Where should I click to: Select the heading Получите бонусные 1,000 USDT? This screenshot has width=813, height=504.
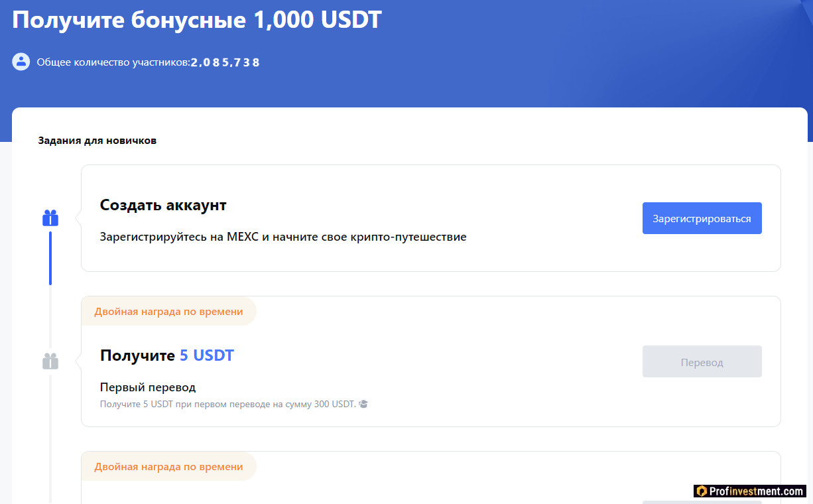[197, 19]
